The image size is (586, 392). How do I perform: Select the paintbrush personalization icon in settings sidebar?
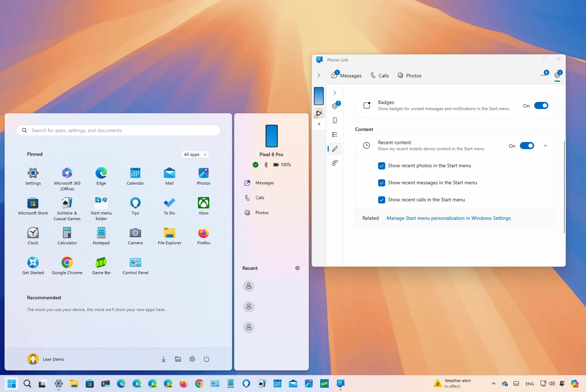pyautogui.click(x=334, y=149)
